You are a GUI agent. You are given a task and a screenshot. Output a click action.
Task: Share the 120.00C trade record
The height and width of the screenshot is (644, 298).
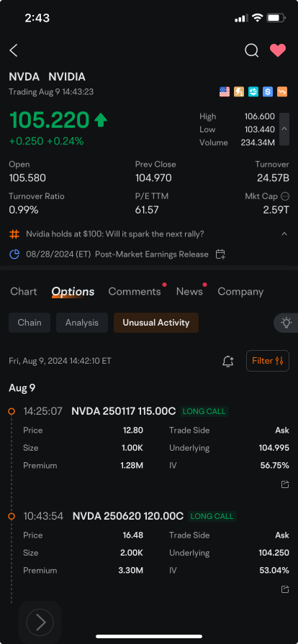(285, 589)
